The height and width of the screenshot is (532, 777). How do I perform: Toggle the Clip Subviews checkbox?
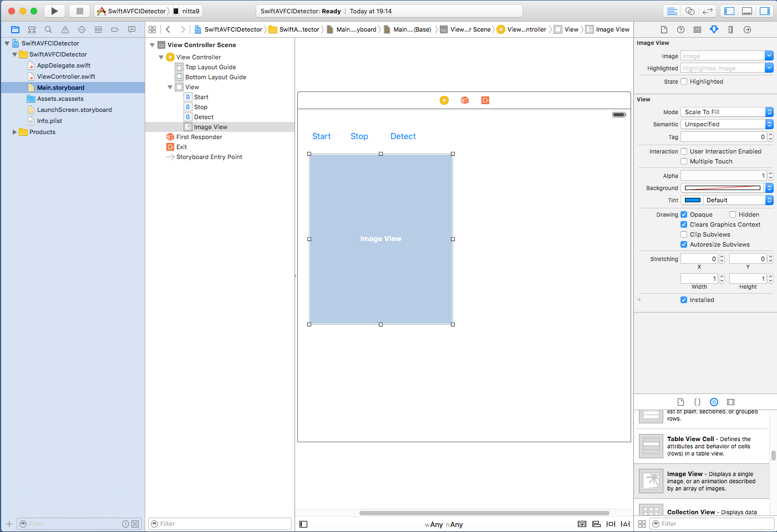point(684,234)
